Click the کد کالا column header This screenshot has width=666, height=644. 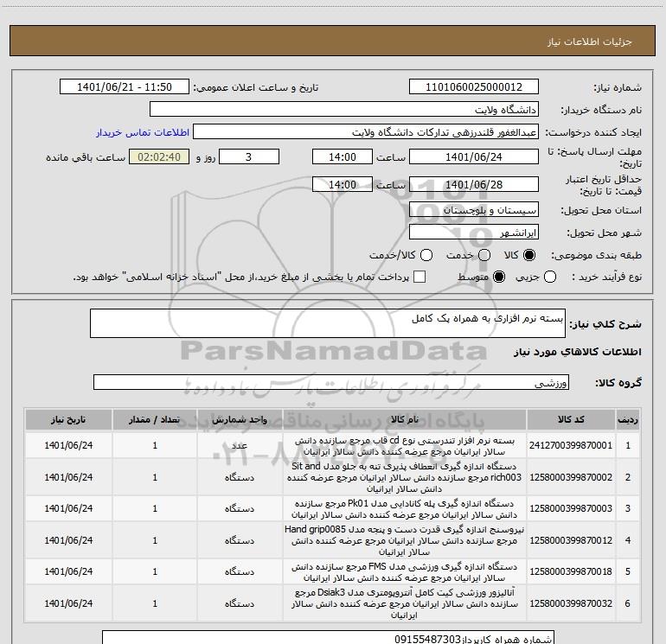coord(571,420)
